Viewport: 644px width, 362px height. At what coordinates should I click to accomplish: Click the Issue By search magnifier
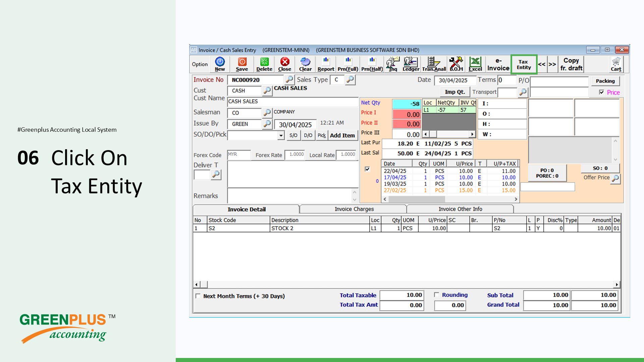[x=267, y=124]
